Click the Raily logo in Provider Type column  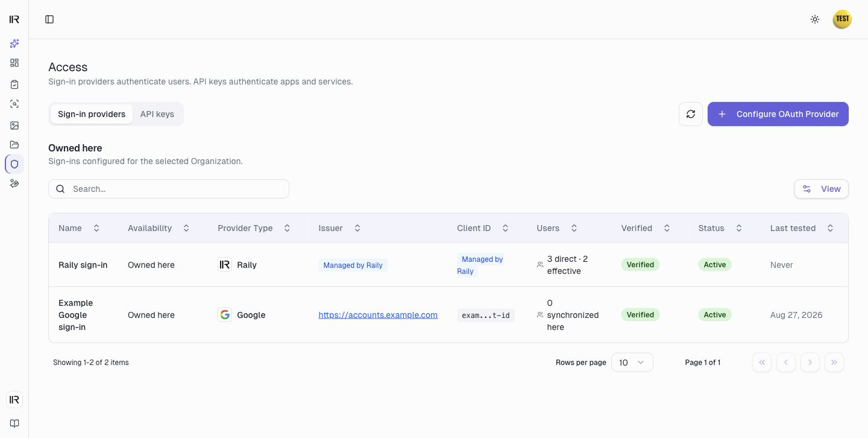225,265
